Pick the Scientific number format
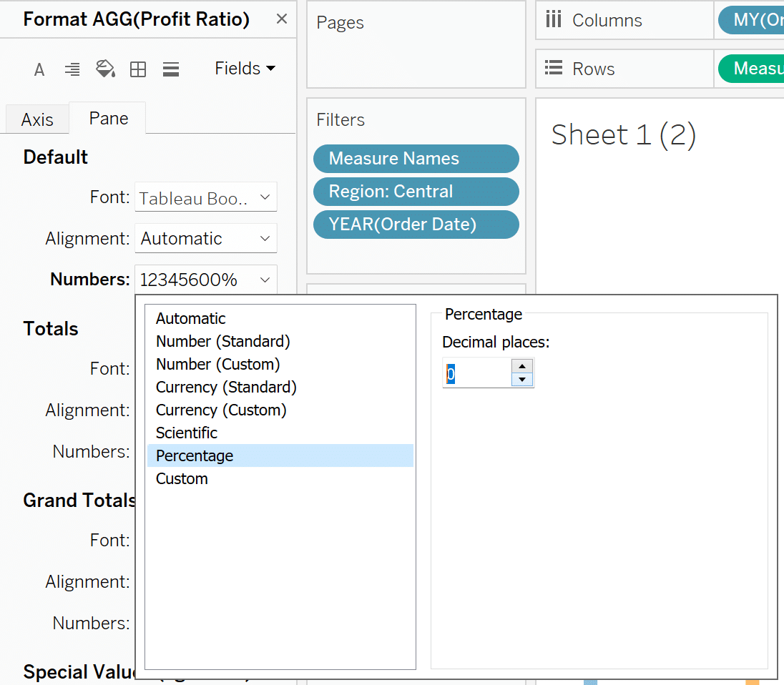Viewport: 784px width, 685px height. point(187,433)
